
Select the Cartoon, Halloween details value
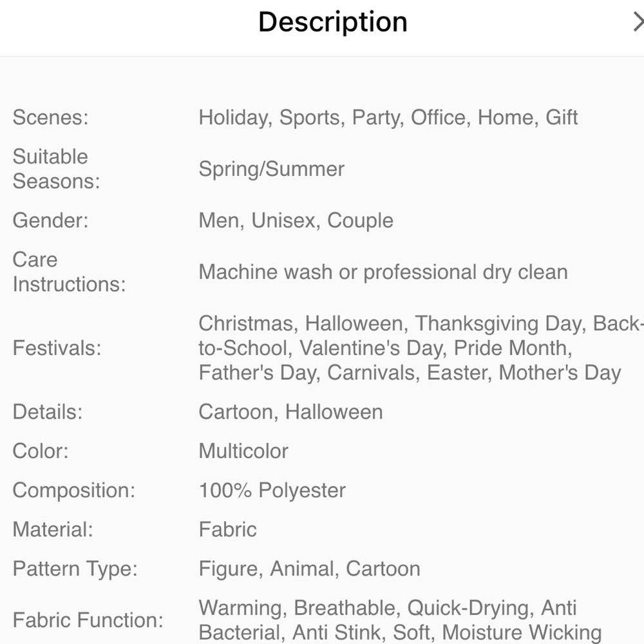(291, 412)
